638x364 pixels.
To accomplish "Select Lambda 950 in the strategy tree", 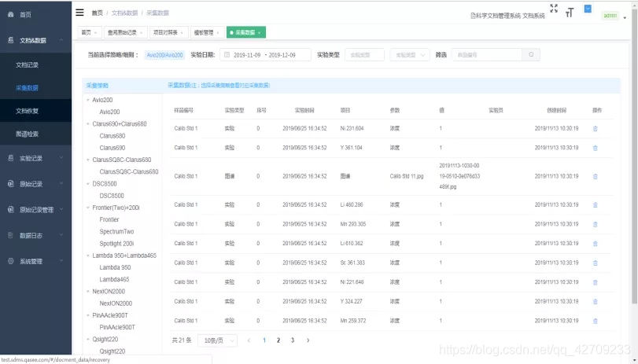I will (115, 267).
